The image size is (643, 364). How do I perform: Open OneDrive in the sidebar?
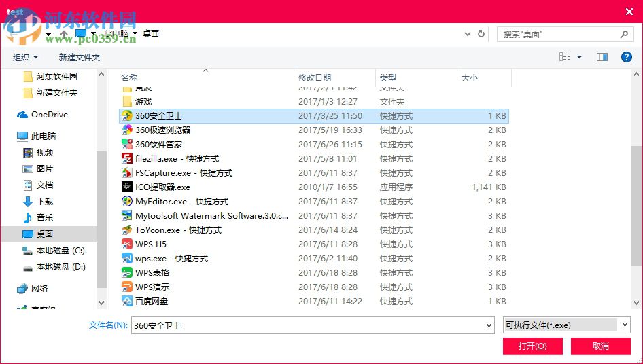click(42, 115)
